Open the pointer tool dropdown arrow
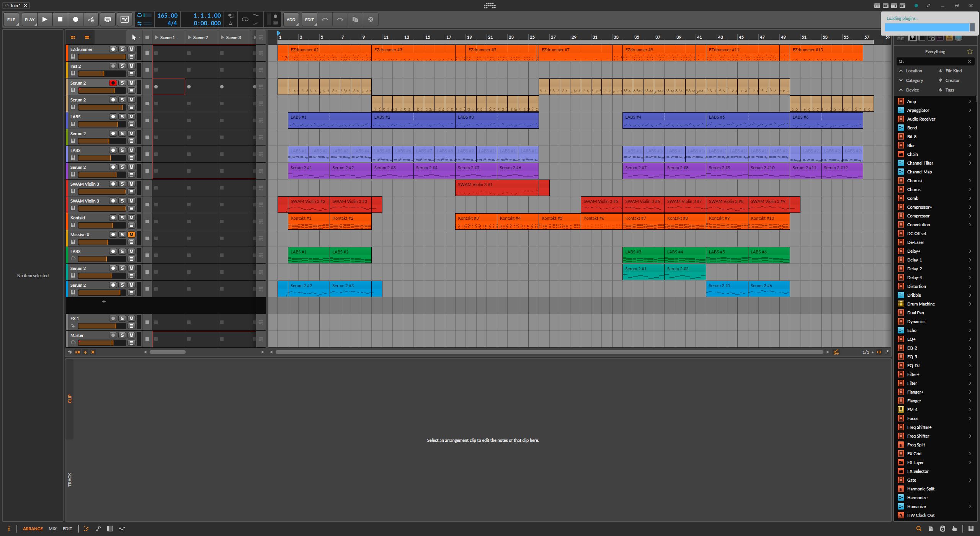The height and width of the screenshot is (536, 980). 139,38
